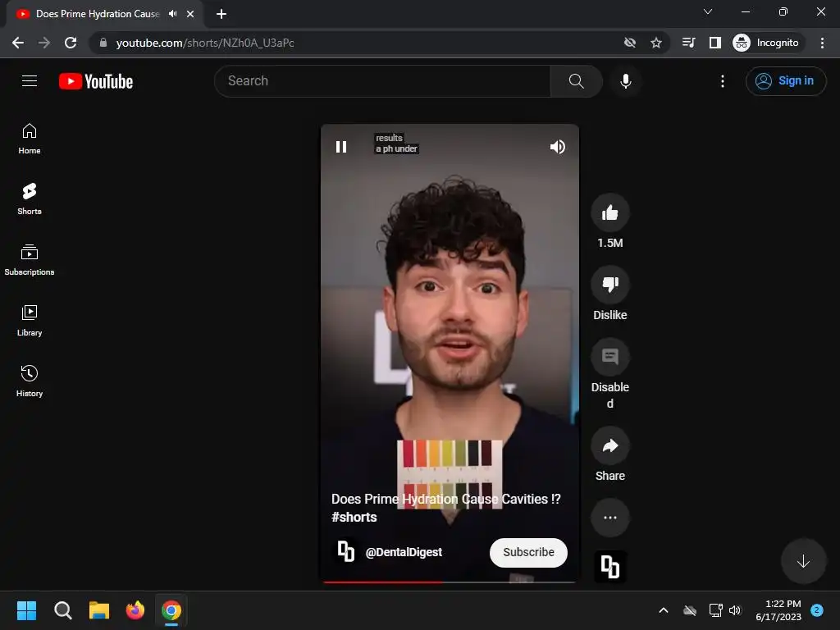Click the #shorts hashtag

point(354,517)
